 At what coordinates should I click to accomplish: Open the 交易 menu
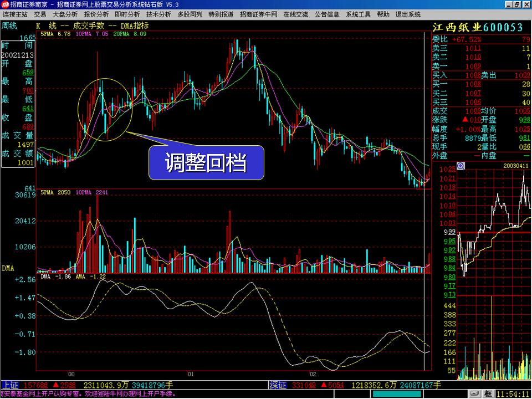point(40,14)
